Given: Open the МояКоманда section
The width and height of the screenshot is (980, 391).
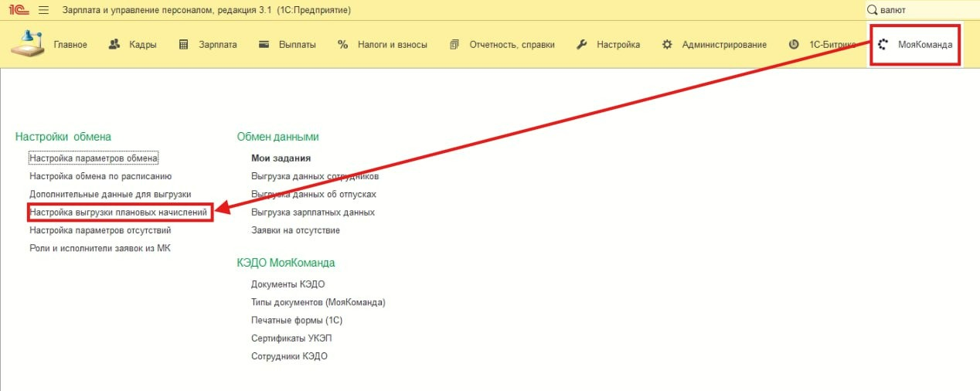Looking at the screenshot, I should [x=916, y=44].
